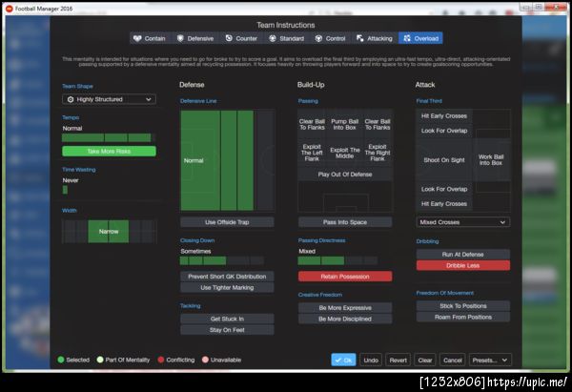Toggle the Take More Risks instruction

109,151
